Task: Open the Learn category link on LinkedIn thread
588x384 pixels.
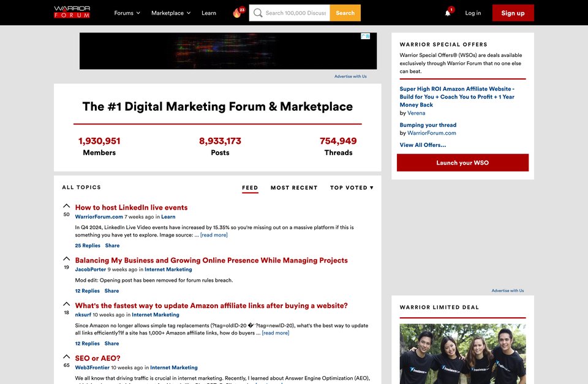Action: click(x=168, y=217)
